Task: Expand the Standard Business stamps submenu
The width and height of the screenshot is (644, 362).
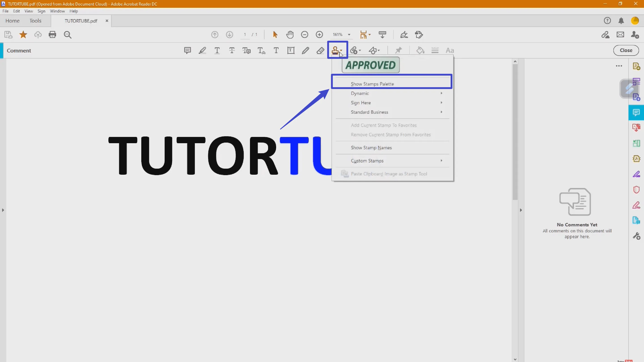Action: pos(369,112)
